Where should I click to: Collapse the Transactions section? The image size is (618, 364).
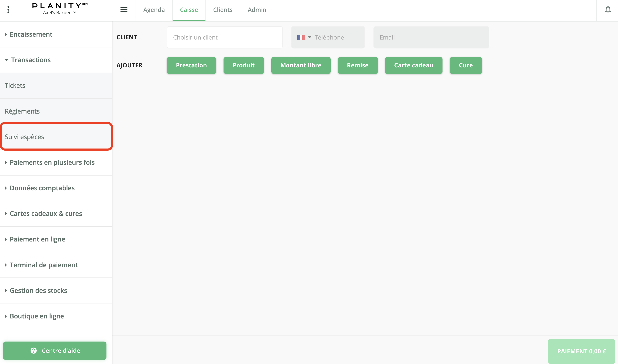31,60
